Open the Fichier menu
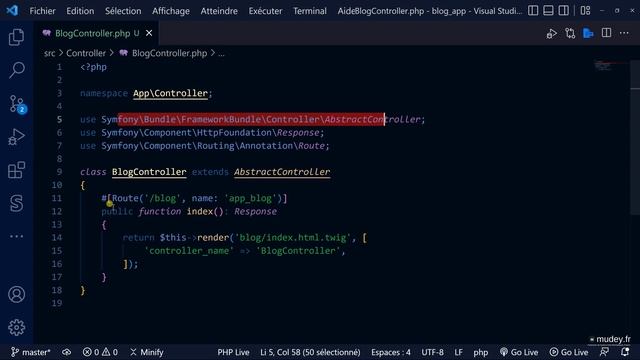 coord(42,11)
